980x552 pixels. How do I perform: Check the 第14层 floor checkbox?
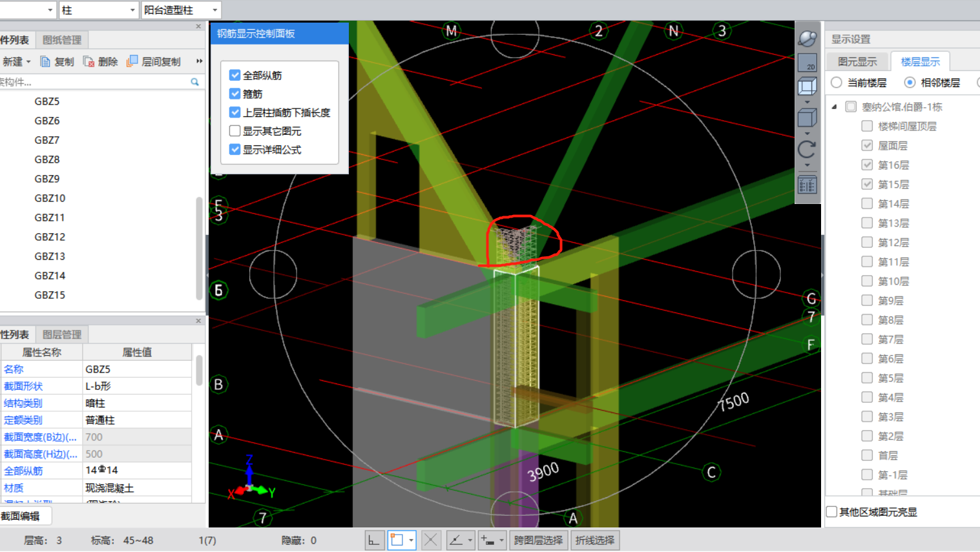[868, 203]
